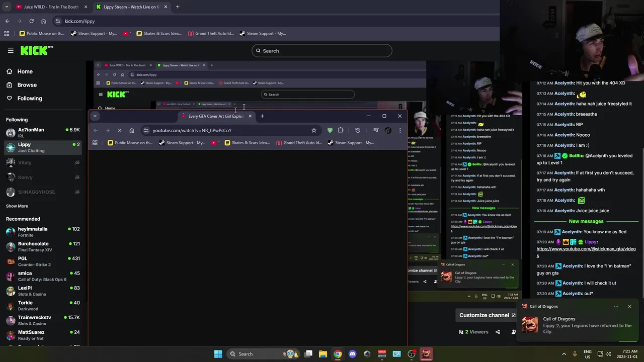
Task: Stop loading the YouTube page
Action: (120, 130)
